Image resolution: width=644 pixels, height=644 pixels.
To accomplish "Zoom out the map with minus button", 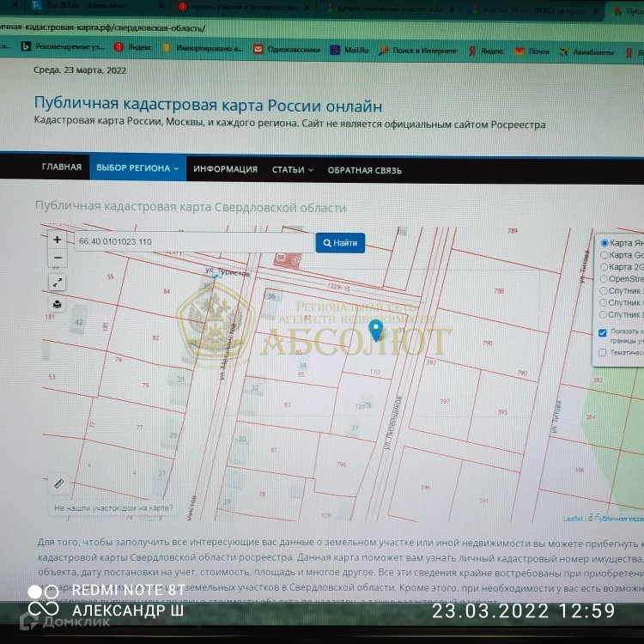I will (x=58, y=258).
